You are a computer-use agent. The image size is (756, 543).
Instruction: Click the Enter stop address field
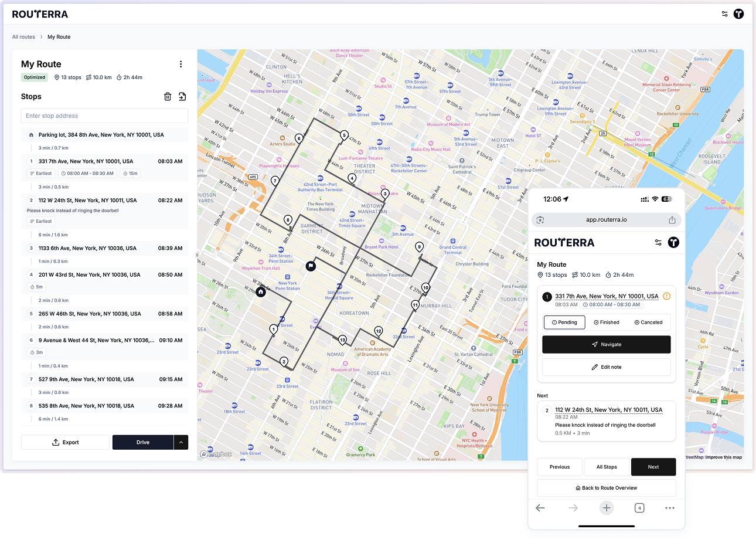click(104, 116)
